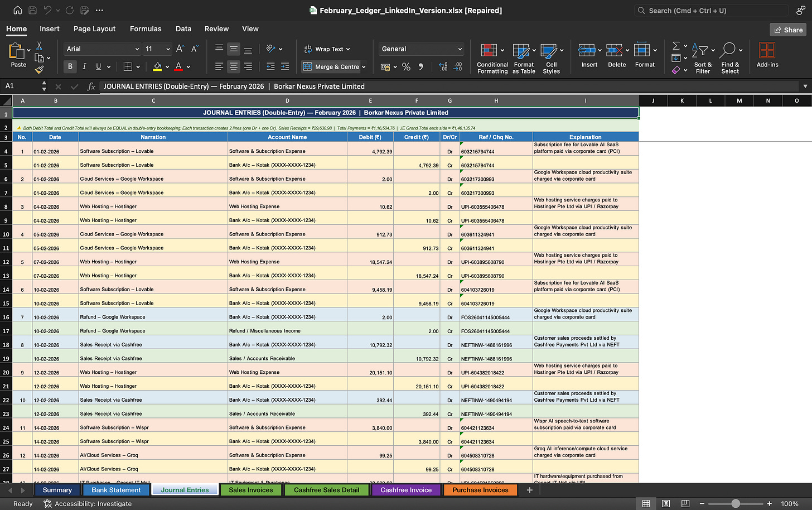Switch to the Bank Statement sheet tab
Viewport: 812px width, 510px height.
(x=116, y=490)
